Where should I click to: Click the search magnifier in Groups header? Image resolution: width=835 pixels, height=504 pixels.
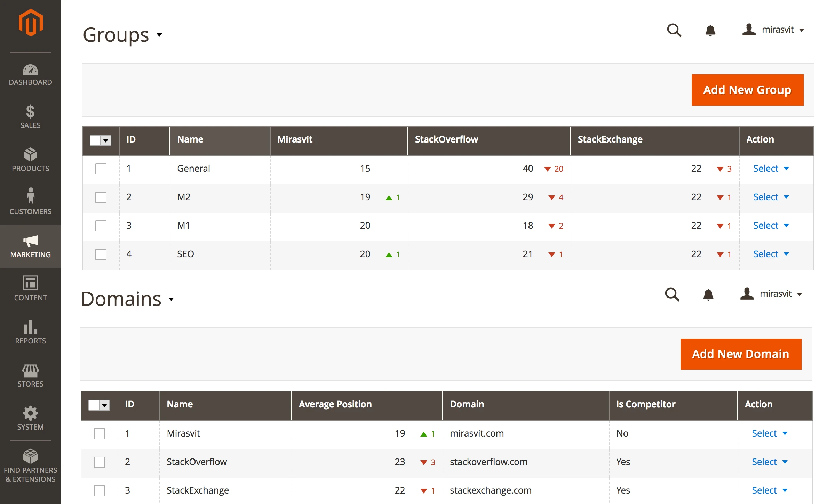point(674,30)
